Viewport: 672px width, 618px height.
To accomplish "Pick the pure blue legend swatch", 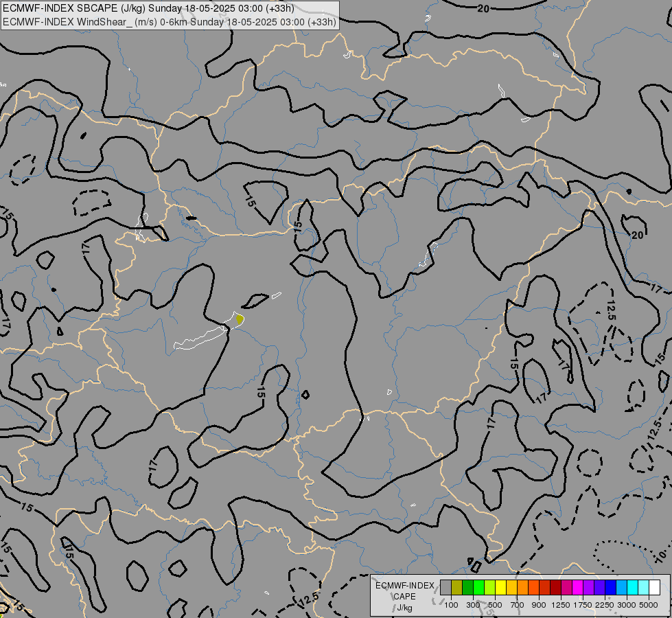I will 611,587.
